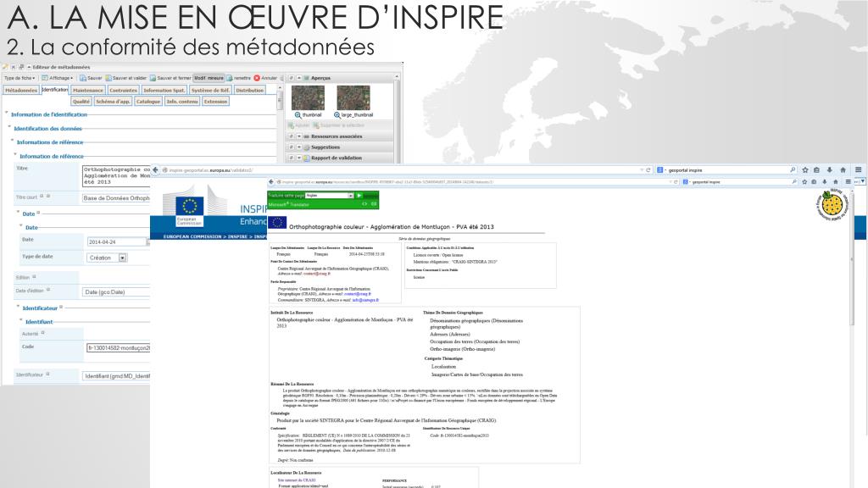This screenshot has height=488, width=868.
Task: Click green translate play button
Action: click(359, 196)
